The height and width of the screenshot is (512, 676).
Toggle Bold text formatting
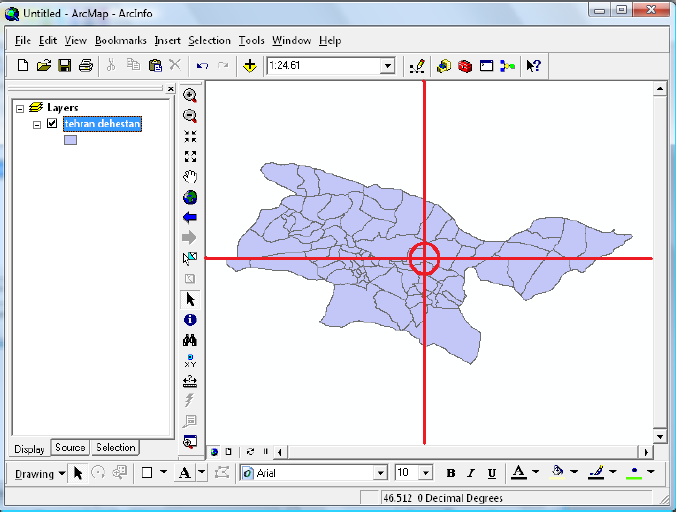click(x=451, y=473)
